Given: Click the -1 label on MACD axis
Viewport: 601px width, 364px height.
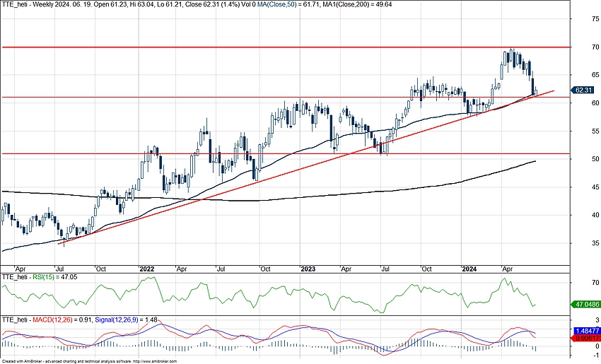Looking at the screenshot, I should click(x=596, y=356).
